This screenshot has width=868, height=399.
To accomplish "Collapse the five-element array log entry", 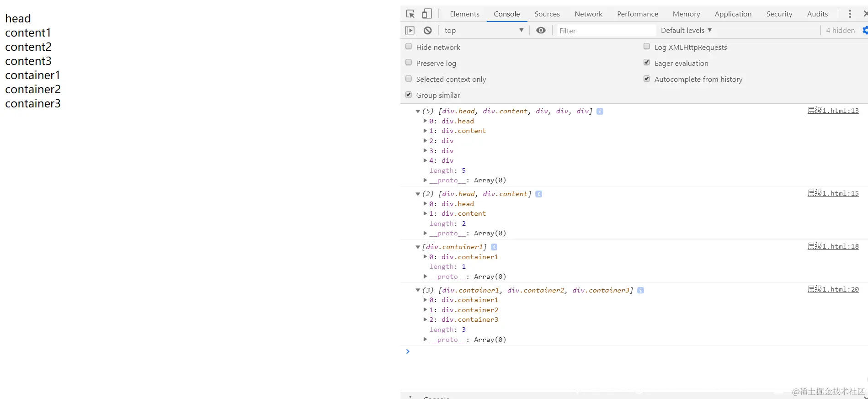I will [418, 111].
